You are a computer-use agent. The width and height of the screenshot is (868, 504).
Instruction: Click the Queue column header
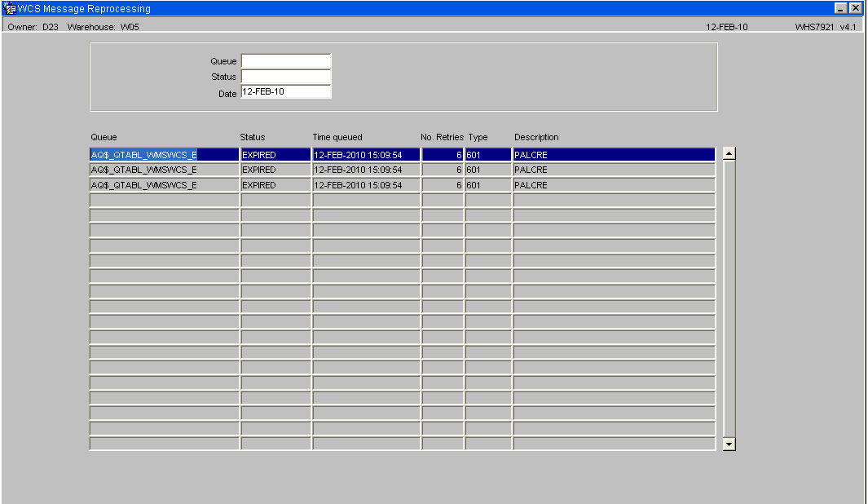[104, 137]
